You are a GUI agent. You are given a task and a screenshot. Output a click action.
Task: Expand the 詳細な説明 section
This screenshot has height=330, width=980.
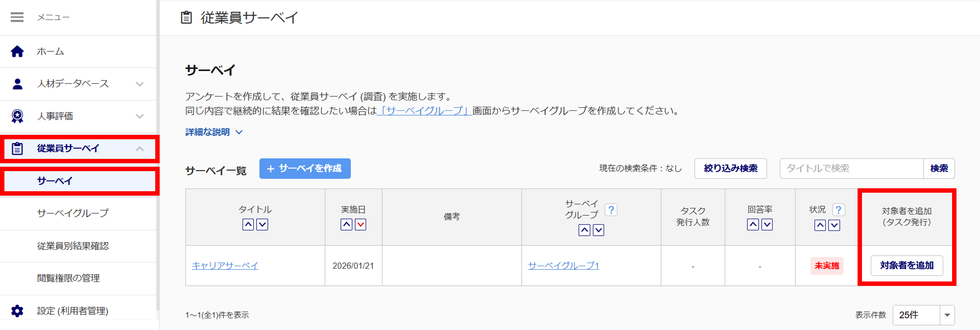click(x=214, y=132)
